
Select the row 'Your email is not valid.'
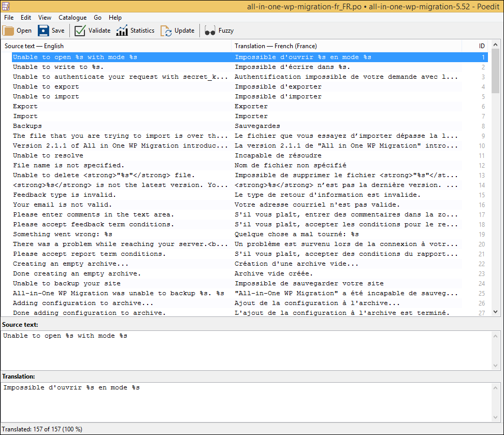tap(250, 205)
